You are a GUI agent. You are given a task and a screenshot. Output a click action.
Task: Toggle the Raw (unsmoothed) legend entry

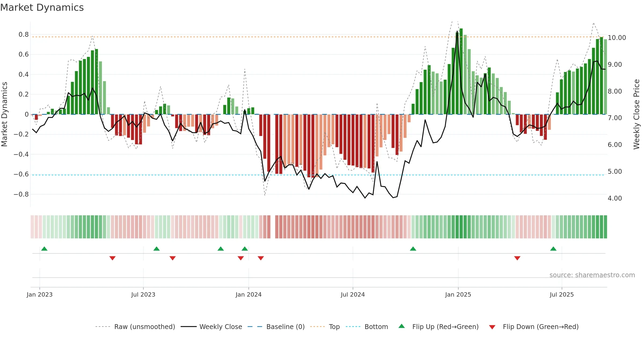coord(135,327)
